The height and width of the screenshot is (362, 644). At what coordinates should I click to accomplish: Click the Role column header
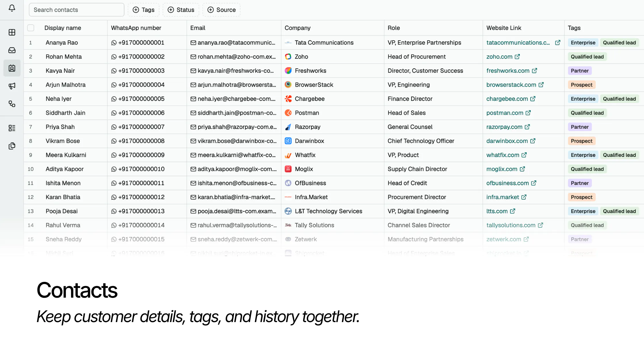[x=394, y=28]
